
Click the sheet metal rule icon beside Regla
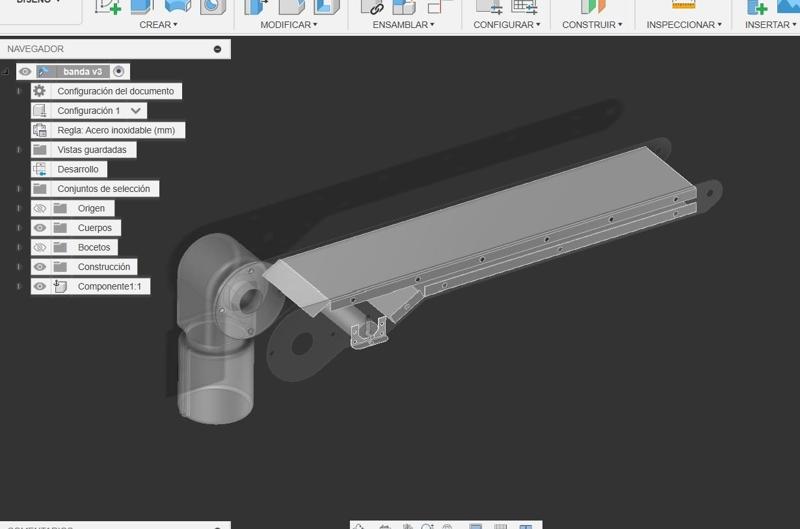click(x=40, y=130)
